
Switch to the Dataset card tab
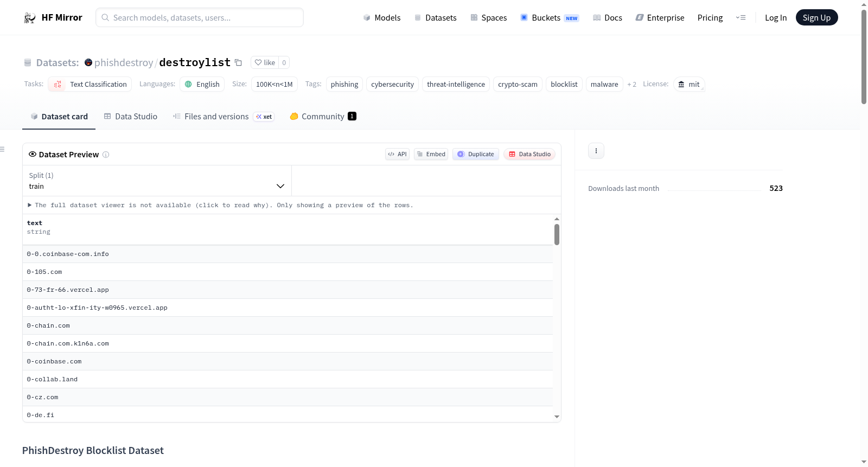(59, 117)
